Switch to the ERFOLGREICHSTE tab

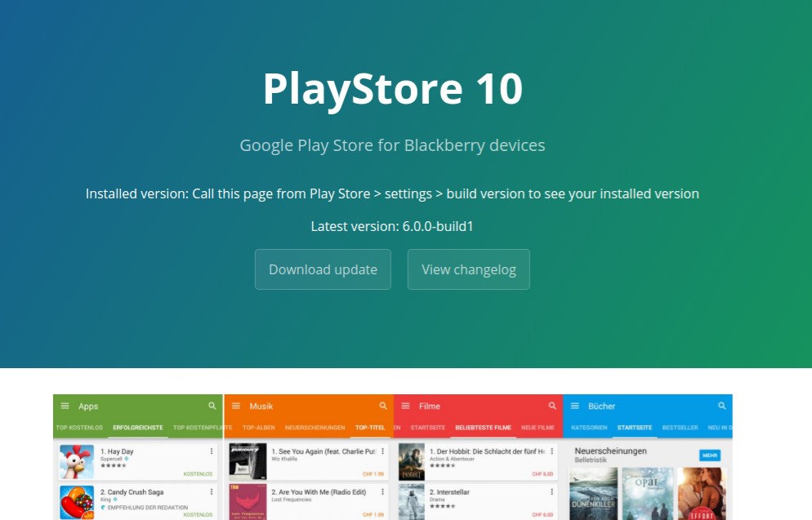click(x=138, y=428)
